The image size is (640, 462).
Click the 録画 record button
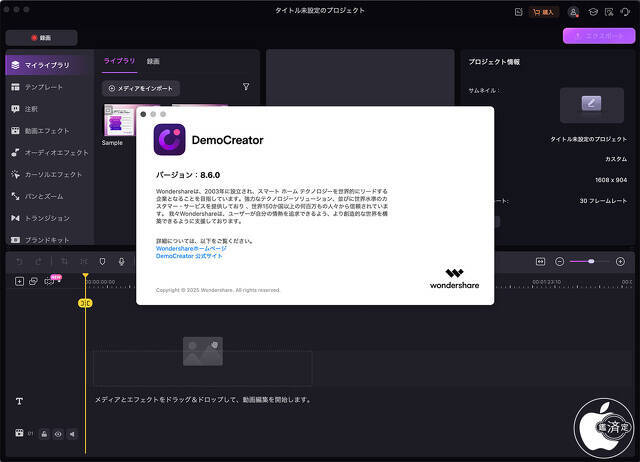pos(41,38)
